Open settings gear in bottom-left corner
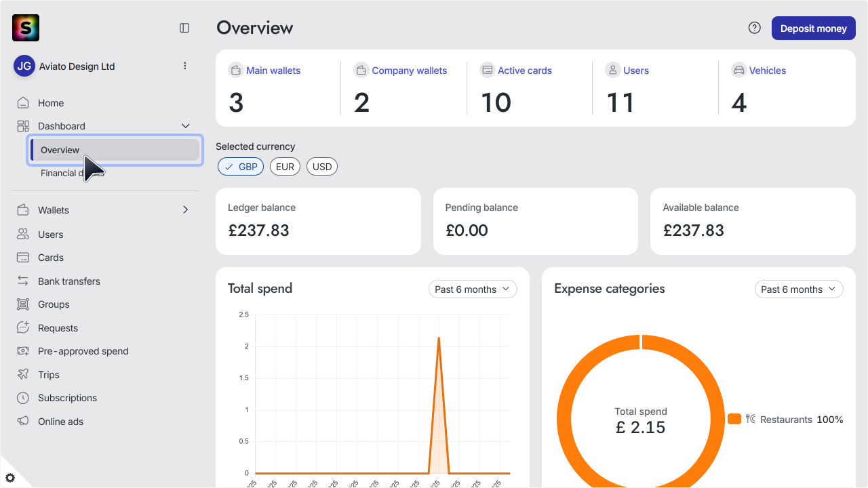Image resolution: width=868 pixels, height=488 pixels. (10, 478)
